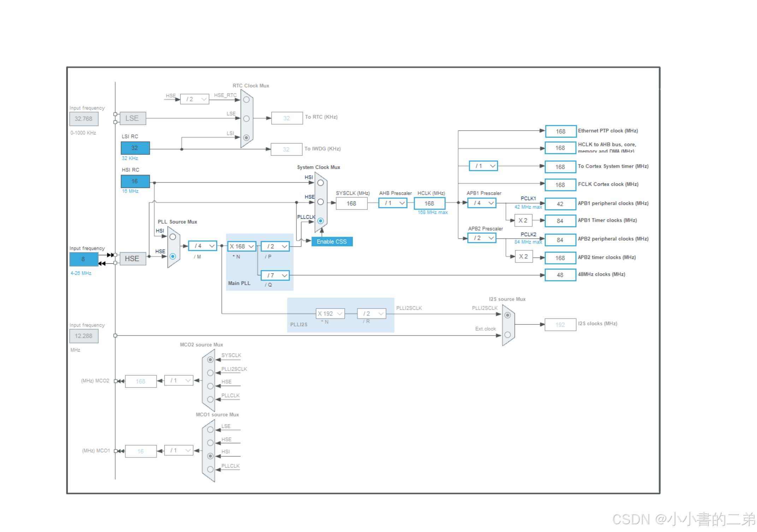Open the /Q divider /7 dropdown
This screenshot has height=532, width=757.
click(x=275, y=275)
